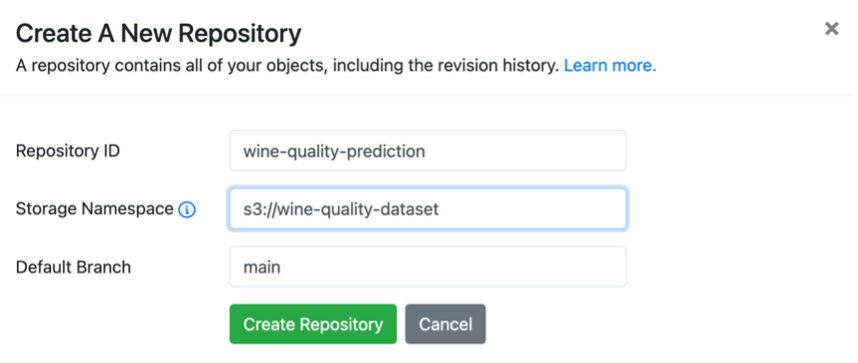Click blank space inside Default Branch field

(454, 267)
